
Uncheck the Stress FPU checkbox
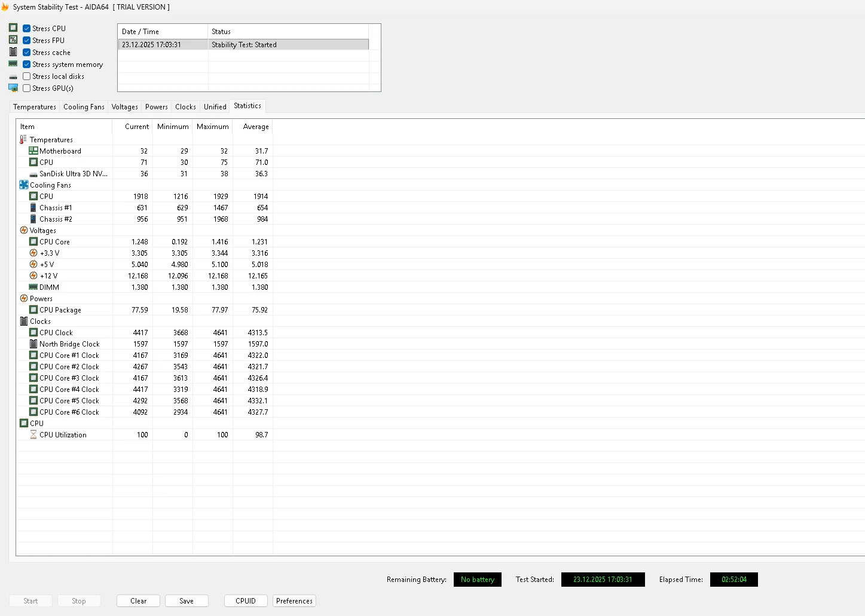(27, 40)
